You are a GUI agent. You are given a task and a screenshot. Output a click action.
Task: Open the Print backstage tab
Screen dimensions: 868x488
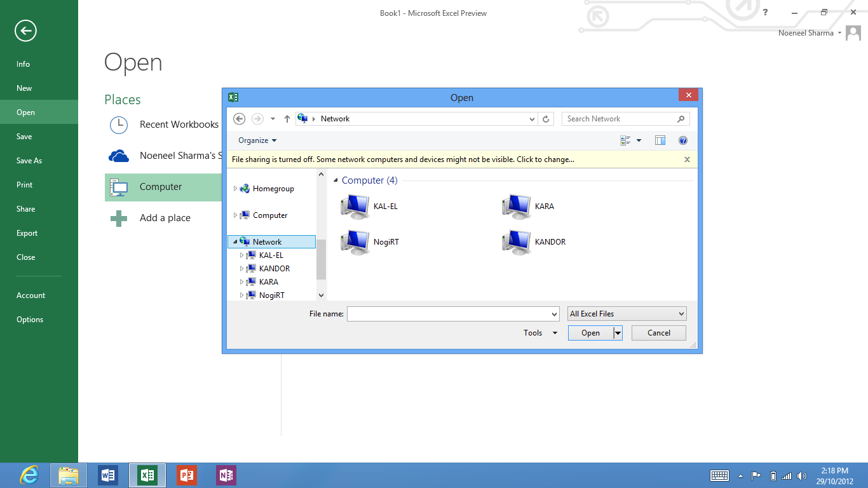[x=39, y=185]
